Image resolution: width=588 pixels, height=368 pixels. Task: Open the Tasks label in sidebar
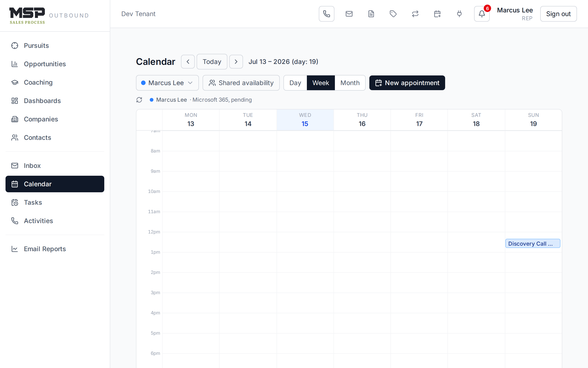[x=33, y=202]
